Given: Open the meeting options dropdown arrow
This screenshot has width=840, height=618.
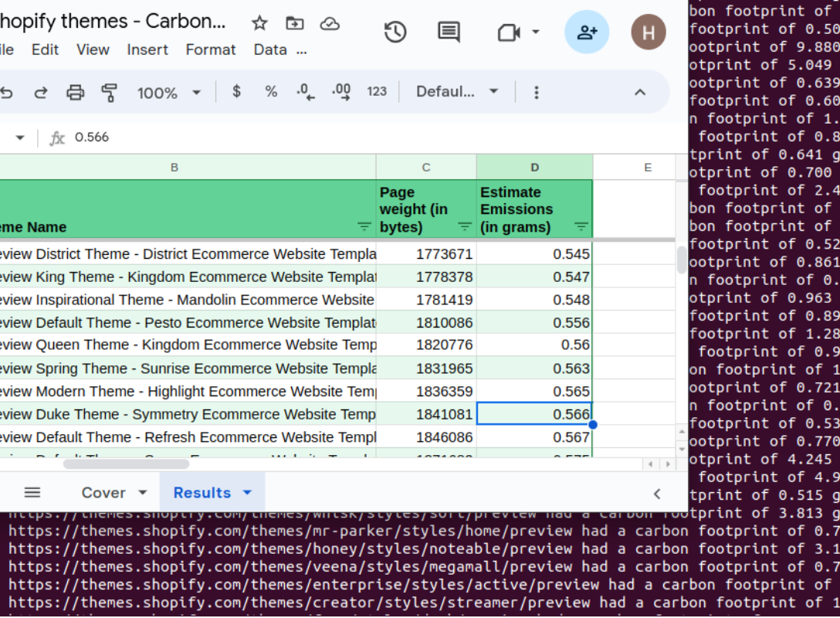Looking at the screenshot, I should tap(535, 32).
